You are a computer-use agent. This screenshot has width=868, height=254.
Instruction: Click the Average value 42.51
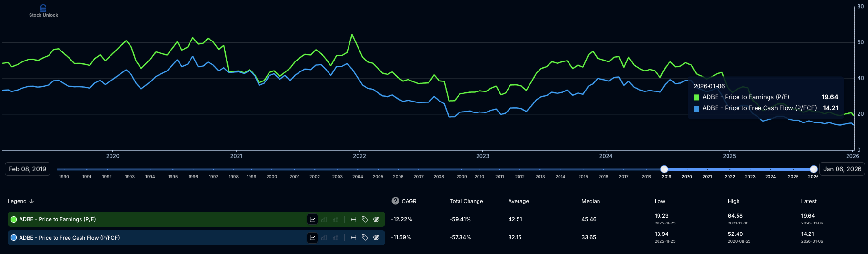(x=515, y=219)
